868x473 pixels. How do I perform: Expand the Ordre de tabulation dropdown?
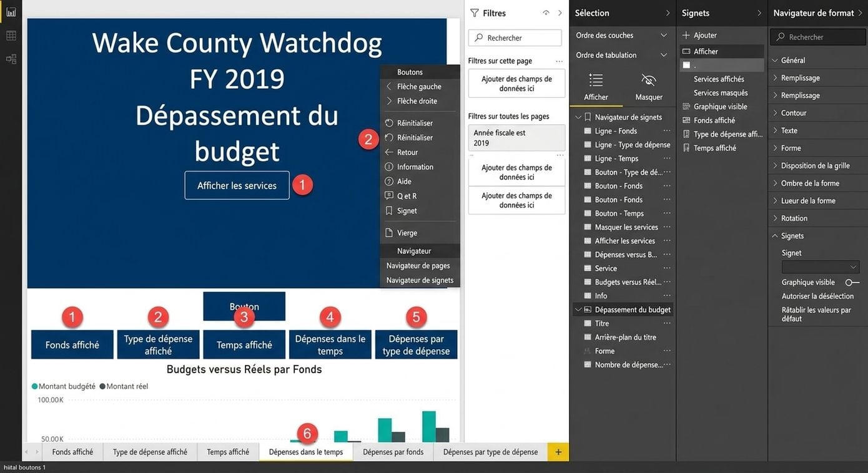pos(664,56)
